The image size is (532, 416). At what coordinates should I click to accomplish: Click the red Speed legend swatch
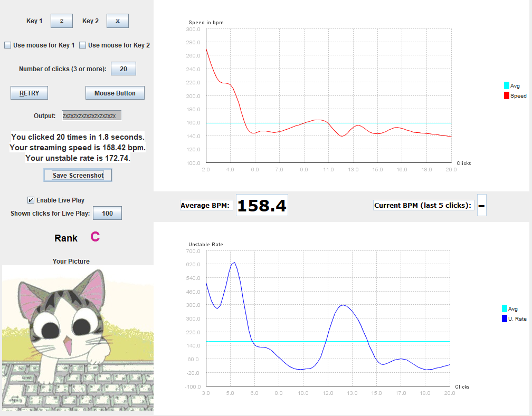(x=507, y=95)
